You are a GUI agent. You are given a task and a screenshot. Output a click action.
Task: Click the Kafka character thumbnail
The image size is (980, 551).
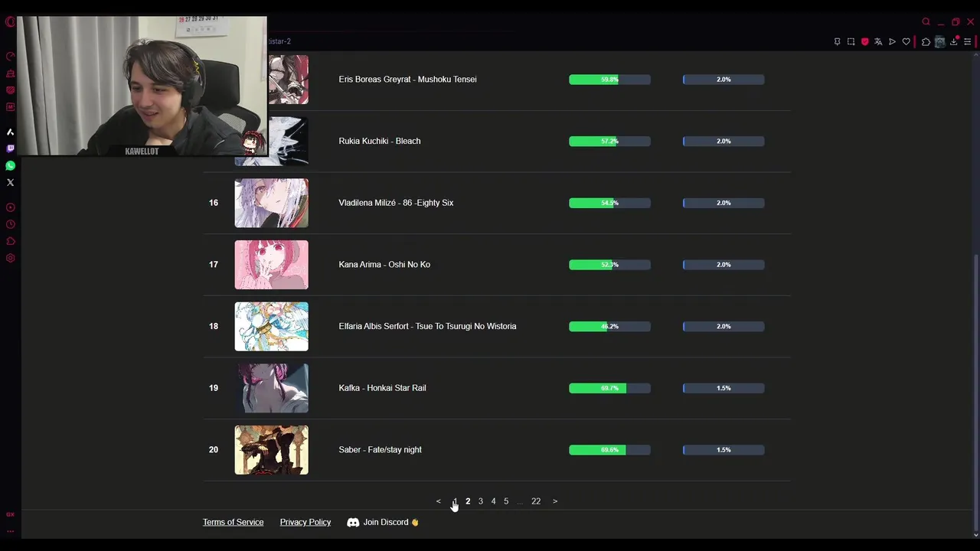(x=272, y=388)
